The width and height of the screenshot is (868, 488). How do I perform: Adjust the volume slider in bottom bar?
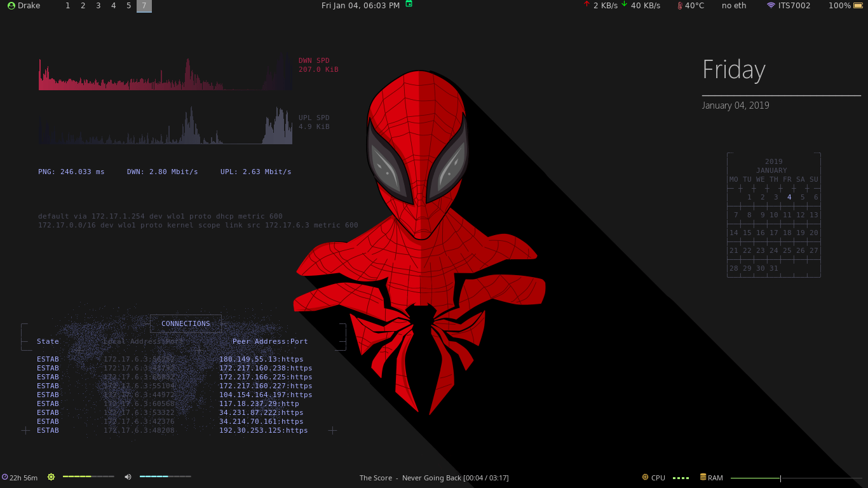[x=164, y=476]
